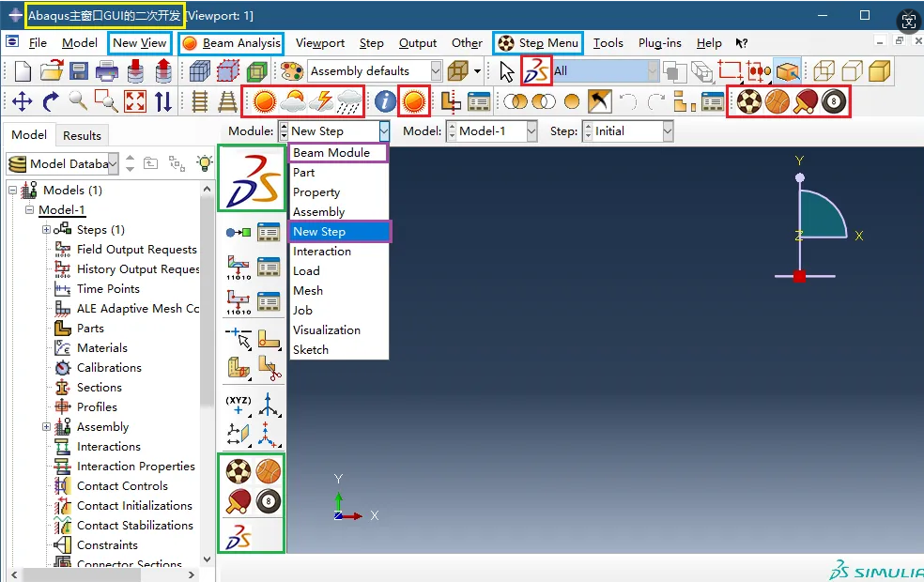Click the View Context help arrow icon
924x582 pixels.
(741, 43)
